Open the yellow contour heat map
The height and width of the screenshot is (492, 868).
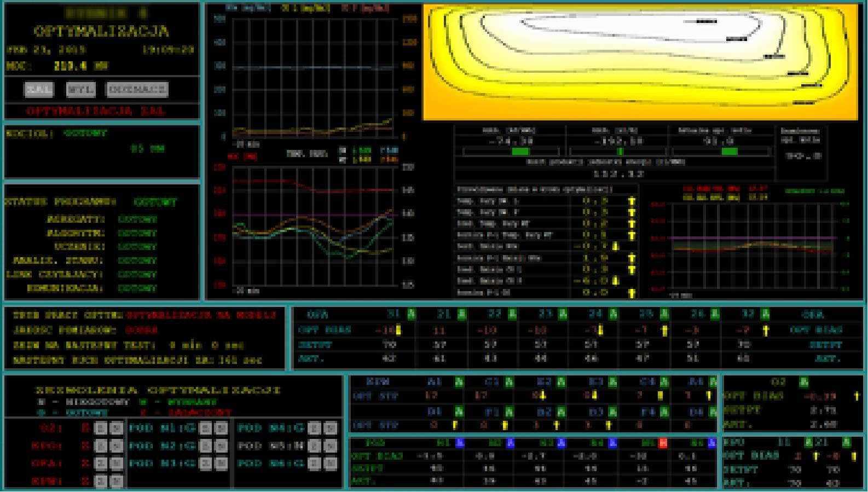coord(640,62)
